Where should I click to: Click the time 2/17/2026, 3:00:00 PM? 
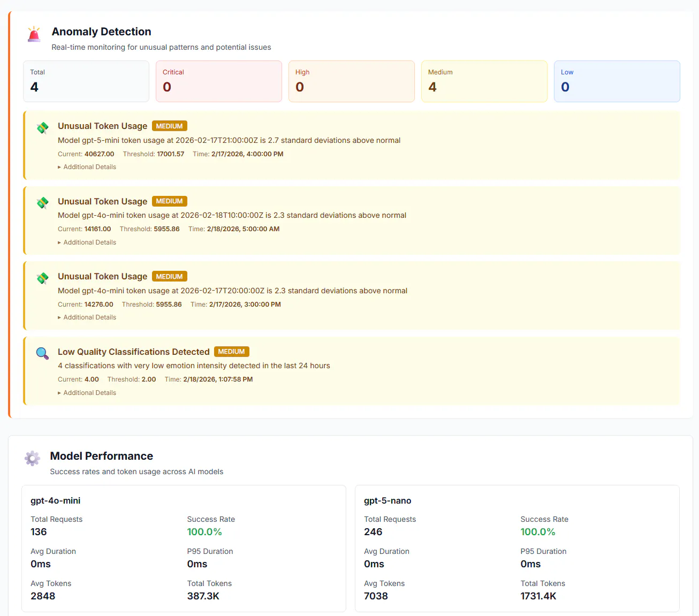245,305
